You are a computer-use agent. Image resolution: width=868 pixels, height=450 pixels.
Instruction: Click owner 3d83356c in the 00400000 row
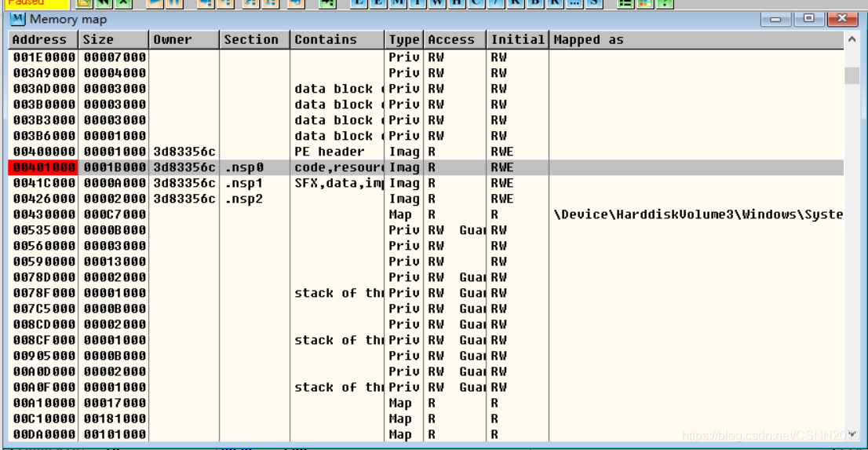[184, 152]
